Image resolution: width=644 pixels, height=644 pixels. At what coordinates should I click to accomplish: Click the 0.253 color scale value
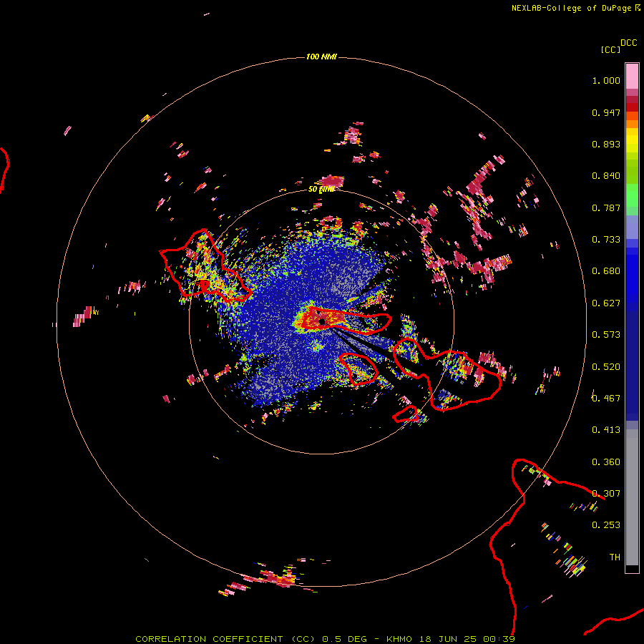click(x=606, y=525)
